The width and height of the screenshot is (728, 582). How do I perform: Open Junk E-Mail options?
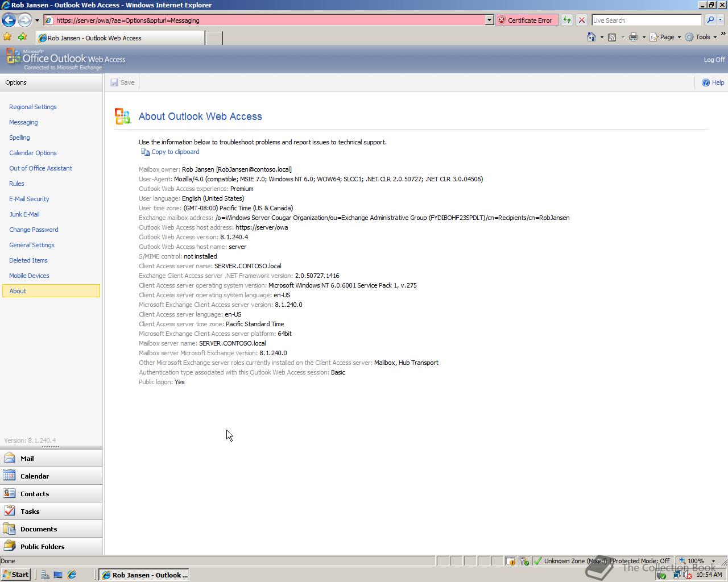click(x=24, y=214)
